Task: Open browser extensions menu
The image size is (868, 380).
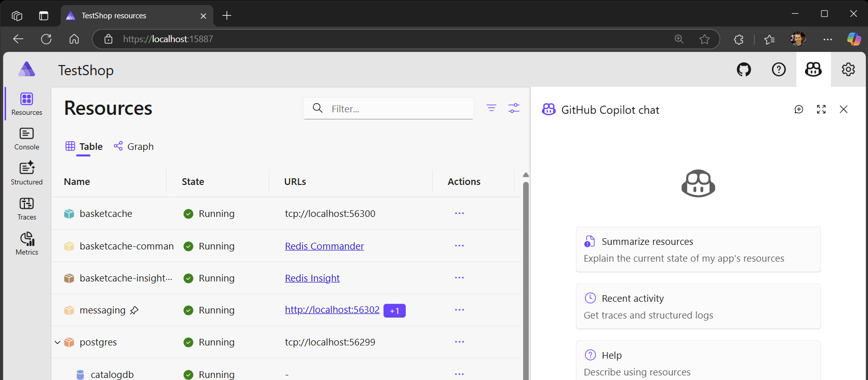Action: click(x=738, y=39)
